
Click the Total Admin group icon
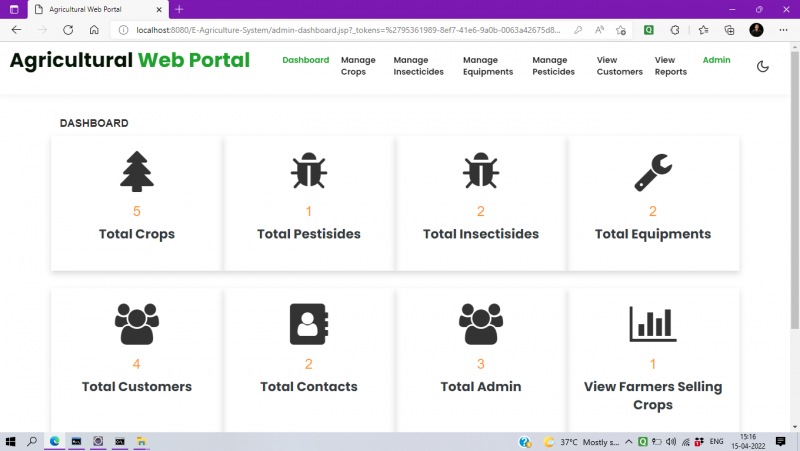click(x=481, y=324)
